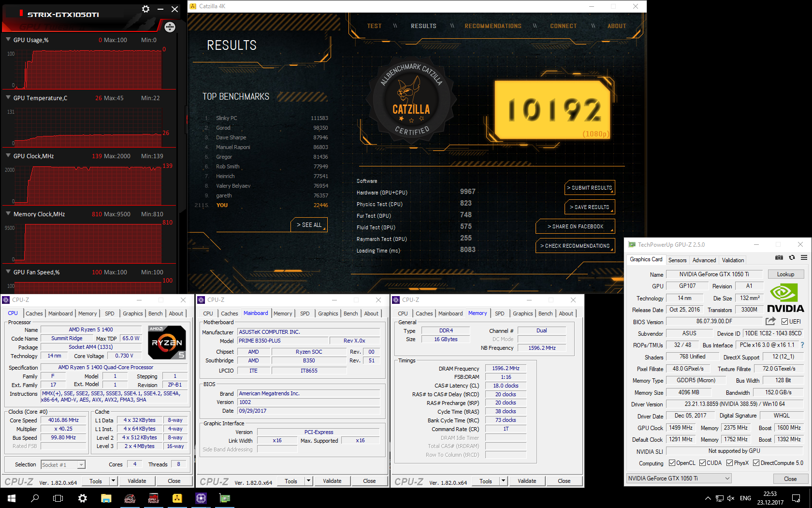Image resolution: width=812 pixels, height=508 pixels.
Task: Collapse GPU Fan Speed graph section
Action: pos(8,272)
